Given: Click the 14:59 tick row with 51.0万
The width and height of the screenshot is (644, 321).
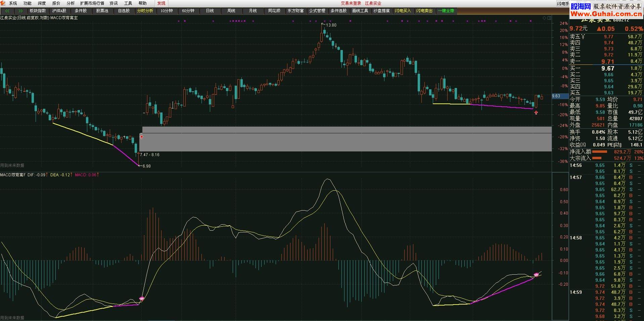Looking at the screenshot, I should (606, 286).
